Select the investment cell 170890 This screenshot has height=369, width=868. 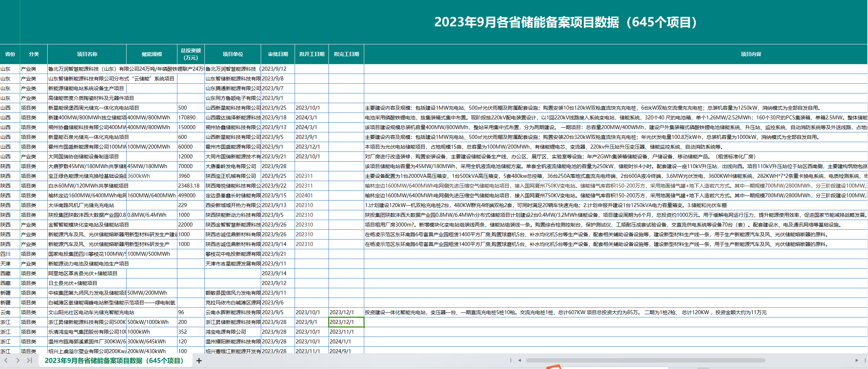pos(191,118)
